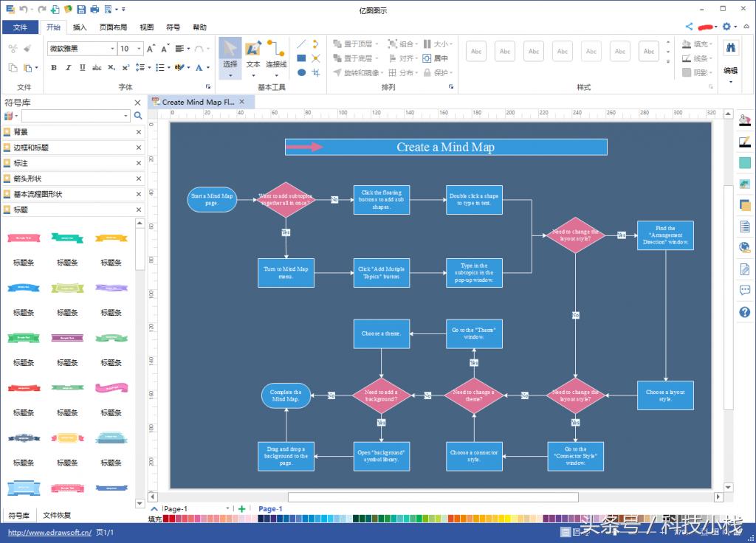Click the print icon in quick access toolbar
This screenshot has height=543, width=756.
click(x=94, y=9)
